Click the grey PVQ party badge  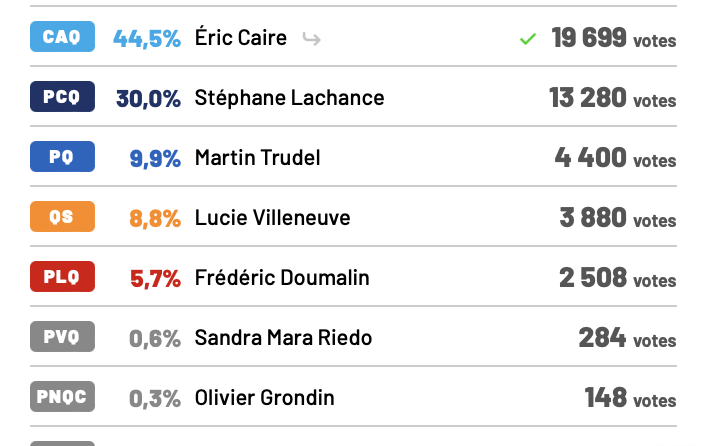62,336
